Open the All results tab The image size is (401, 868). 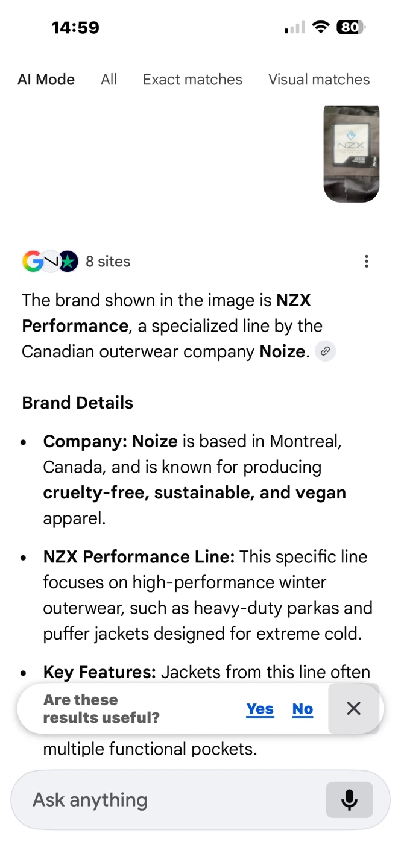pyautogui.click(x=109, y=80)
